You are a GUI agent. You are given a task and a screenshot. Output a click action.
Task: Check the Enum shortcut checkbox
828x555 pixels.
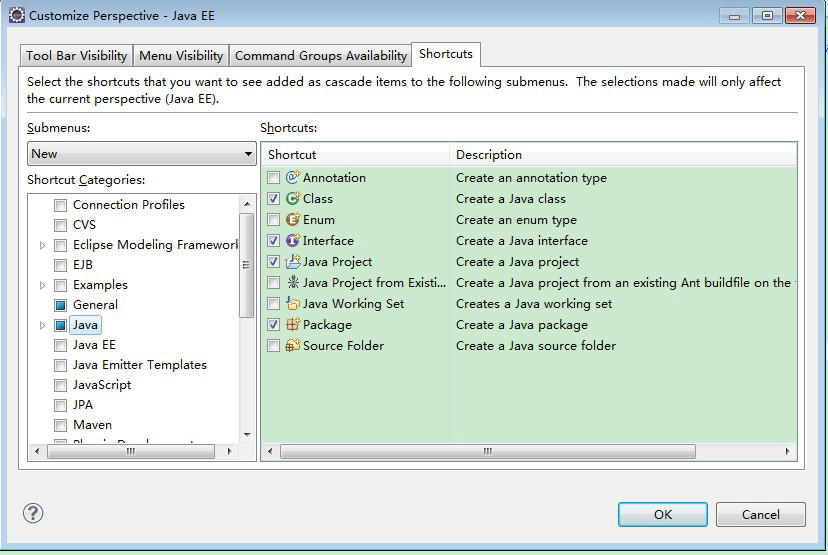(274, 220)
